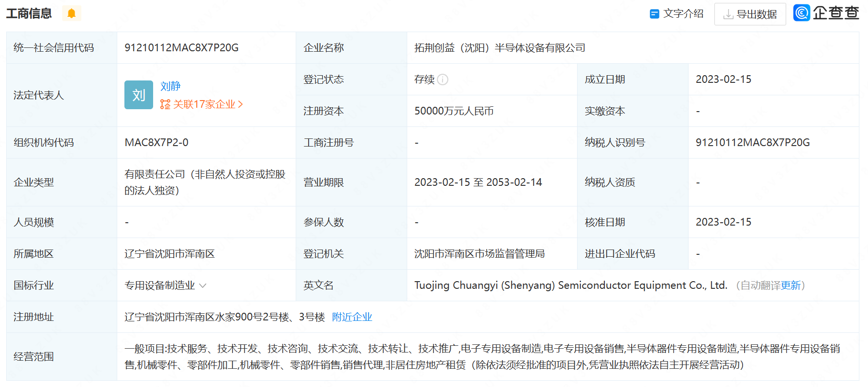Click the 所属地区 label
Image resolution: width=868 pixels, height=387 pixels.
point(33,254)
